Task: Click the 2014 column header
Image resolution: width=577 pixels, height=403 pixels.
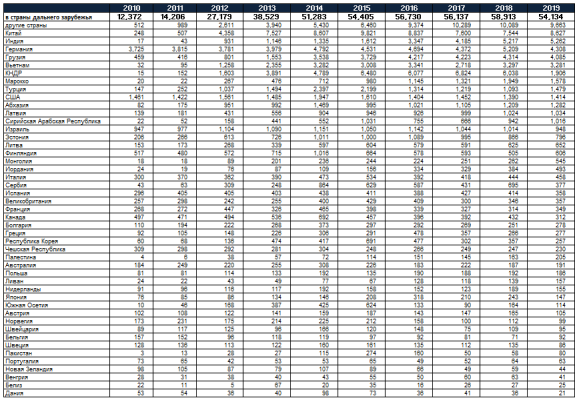Action: point(314,8)
